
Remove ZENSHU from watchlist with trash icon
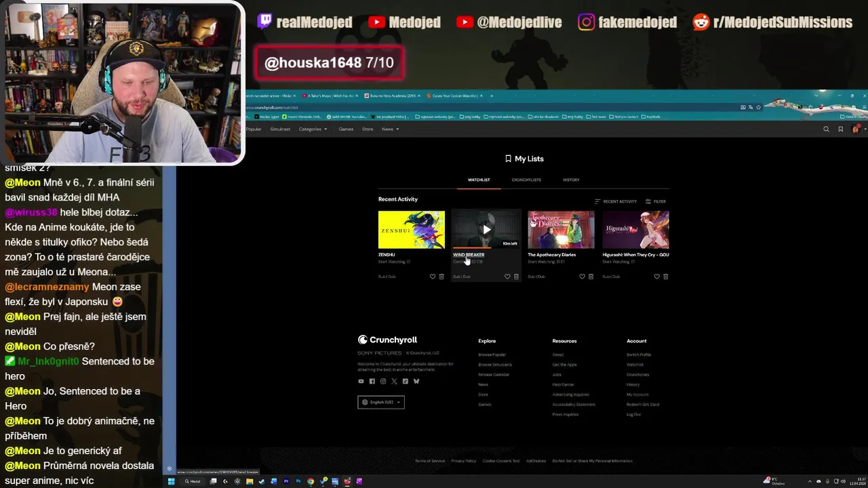(441, 277)
